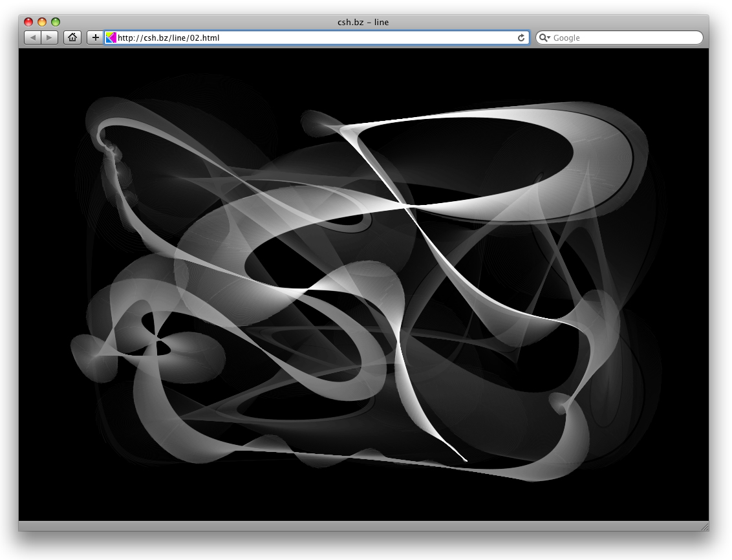Grab the window resize grip corner

pos(704,526)
